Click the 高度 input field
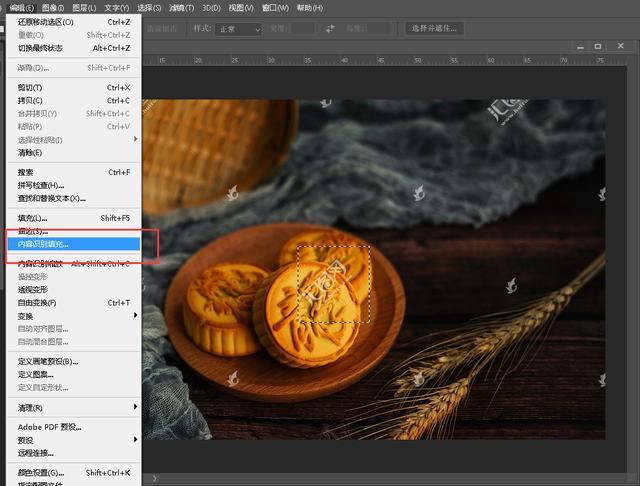 (378, 29)
